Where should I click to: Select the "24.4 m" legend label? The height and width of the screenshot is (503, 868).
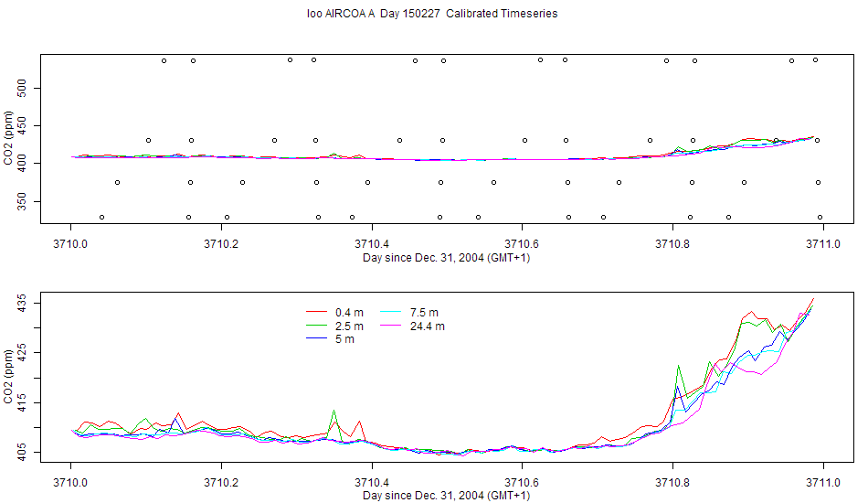point(428,326)
